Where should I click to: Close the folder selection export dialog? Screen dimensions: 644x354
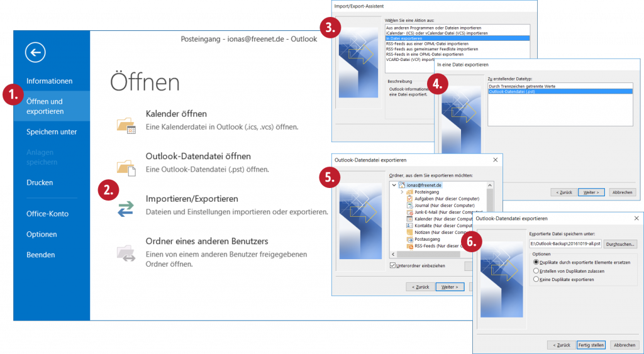pyautogui.click(x=495, y=160)
